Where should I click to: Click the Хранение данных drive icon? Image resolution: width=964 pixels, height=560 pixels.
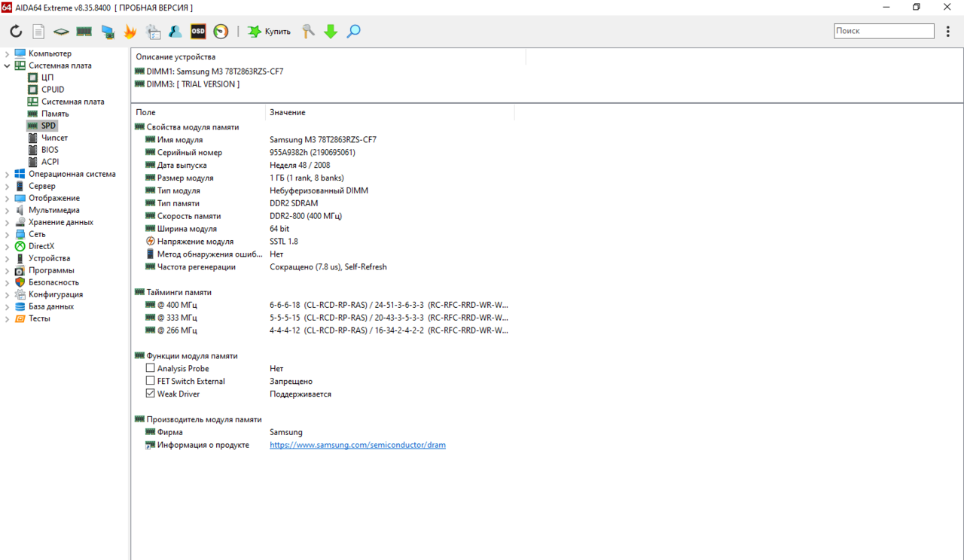pyautogui.click(x=20, y=222)
